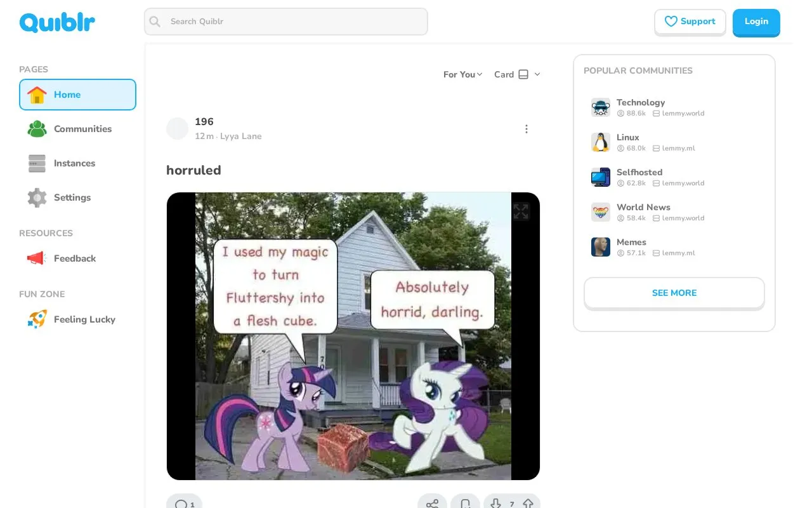The height and width of the screenshot is (508, 812).
Task: Go to the Home page
Action: point(77,95)
